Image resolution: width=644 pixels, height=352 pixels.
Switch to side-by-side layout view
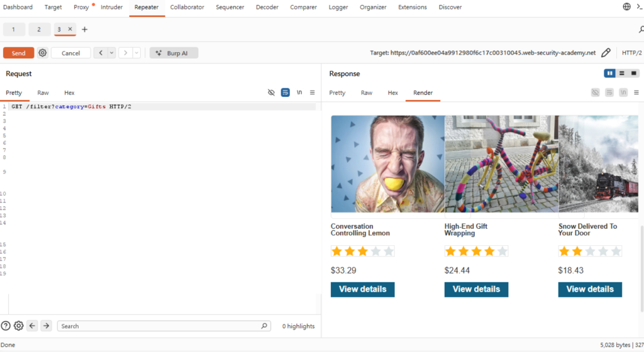tap(609, 73)
